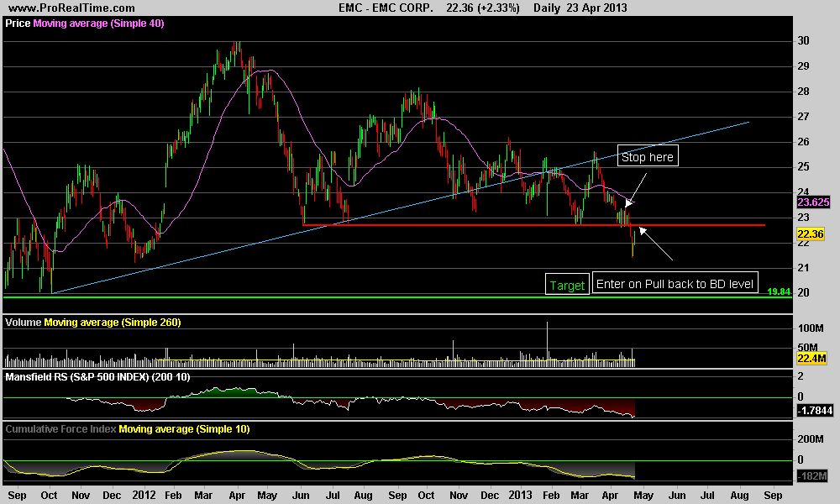This screenshot has height=504, width=840.
Task: Click the green 19.84 target price label
Action: [779, 292]
